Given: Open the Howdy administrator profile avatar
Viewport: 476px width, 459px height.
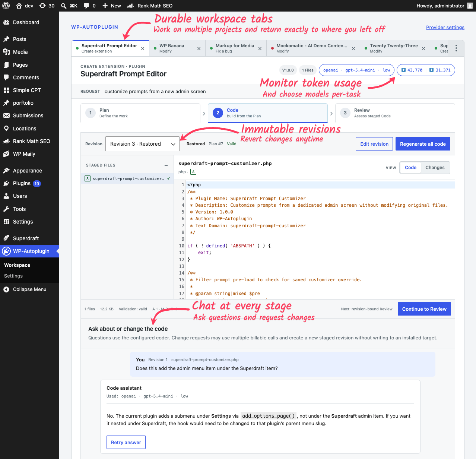Looking at the screenshot, I should (470, 6).
